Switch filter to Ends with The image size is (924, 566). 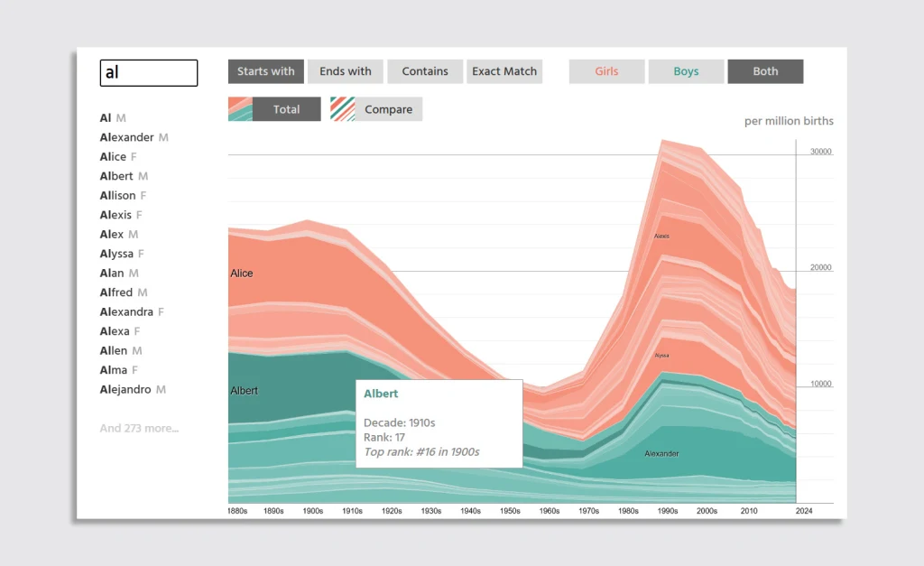pyautogui.click(x=346, y=71)
